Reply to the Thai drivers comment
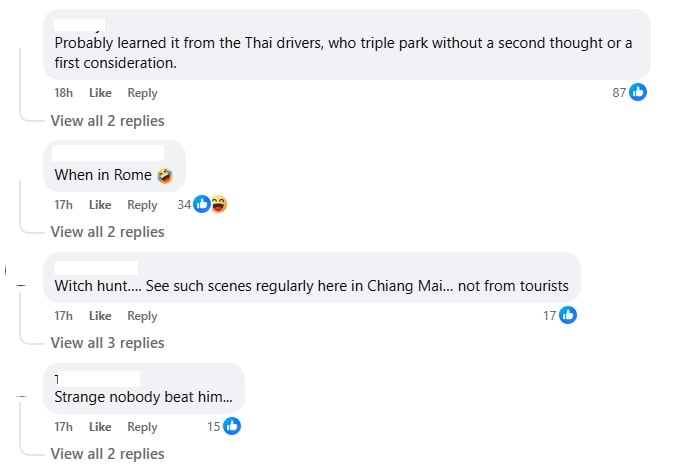 point(142,93)
